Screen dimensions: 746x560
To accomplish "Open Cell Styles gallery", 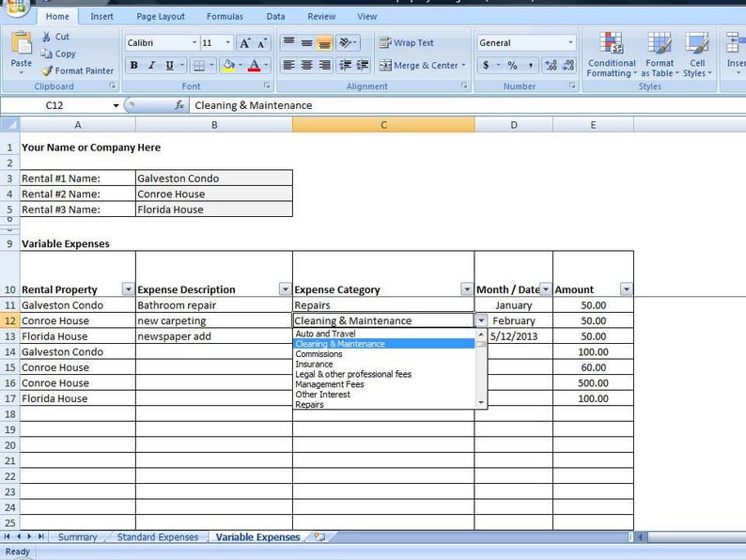I will pos(697,54).
